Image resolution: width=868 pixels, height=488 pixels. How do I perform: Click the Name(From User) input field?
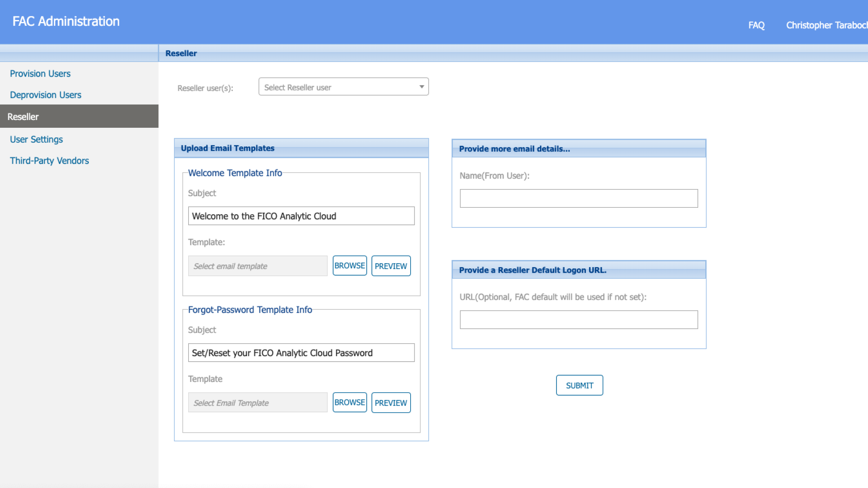tap(578, 198)
